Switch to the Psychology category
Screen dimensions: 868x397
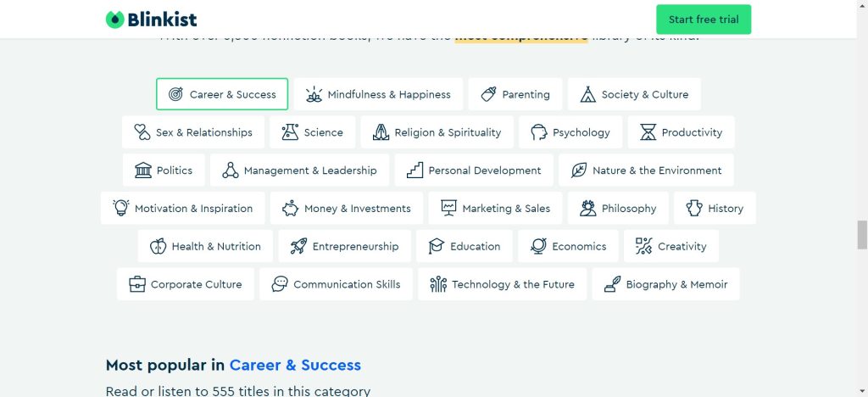570,132
